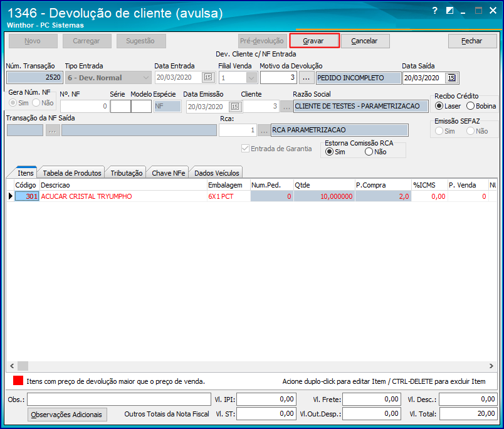This screenshot has width=504, height=429.
Task: Open the Cliente lookup ellipsis button
Action: [286, 107]
